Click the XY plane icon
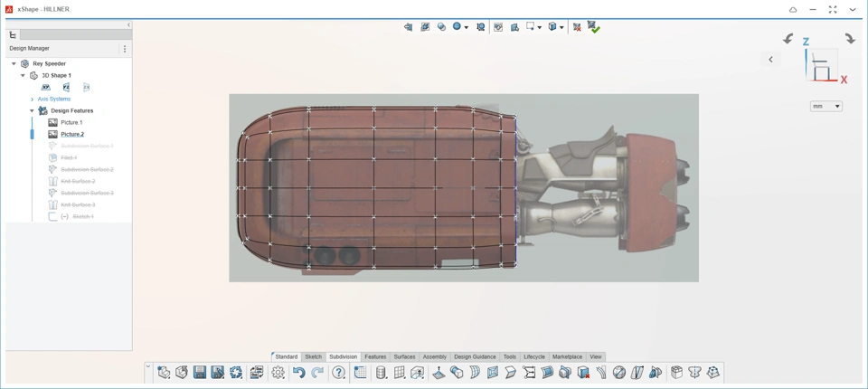The image size is (868, 389). pyautogui.click(x=46, y=88)
